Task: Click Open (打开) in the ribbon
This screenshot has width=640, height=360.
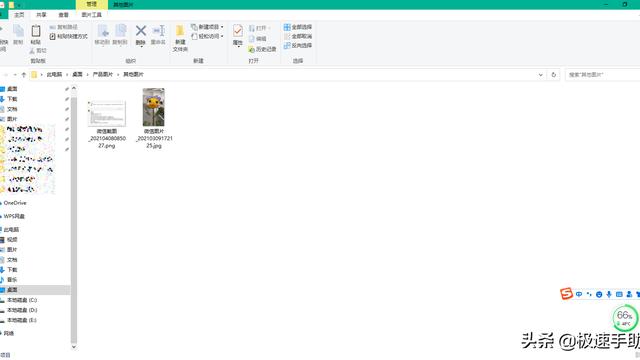Action: coord(260,28)
